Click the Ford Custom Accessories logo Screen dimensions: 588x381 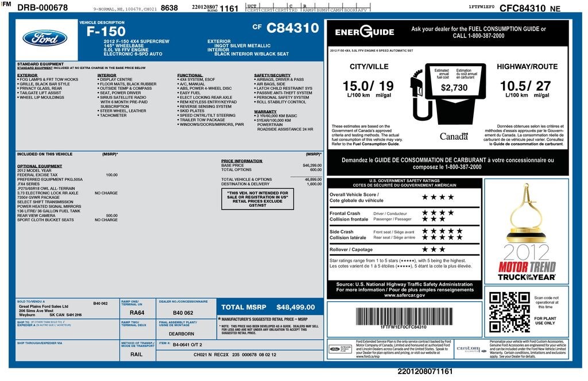tap(467, 349)
